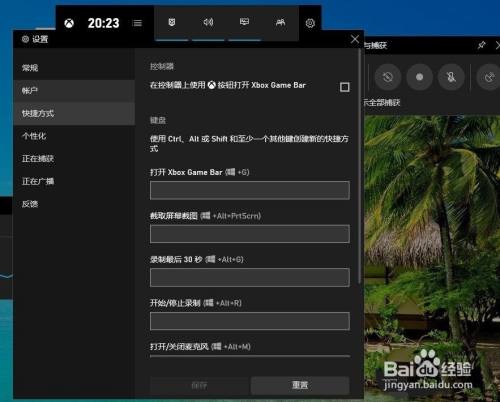The height and width of the screenshot is (402, 500).
Task: Click the screenshot (Alt+PrtScrn) shortcut field
Action: pos(250,234)
